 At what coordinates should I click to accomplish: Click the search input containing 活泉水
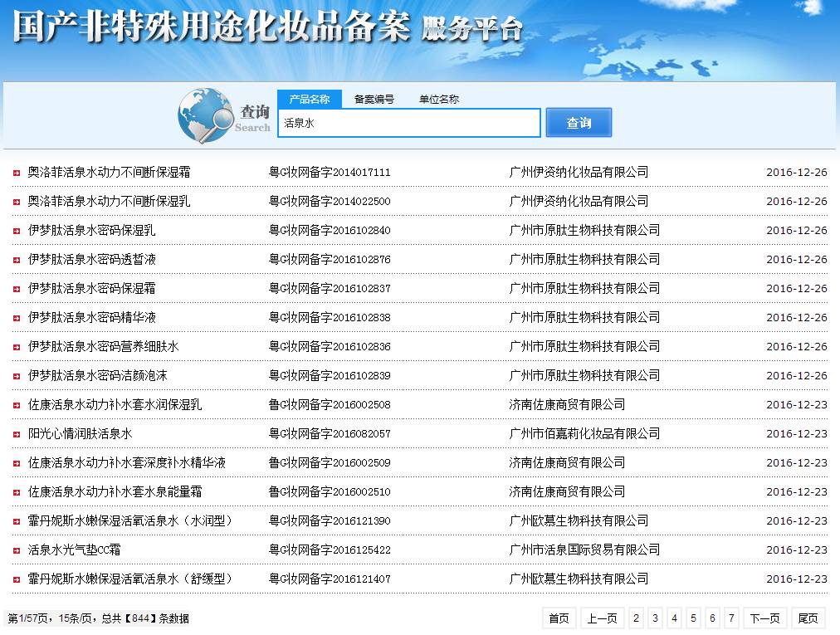click(408, 123)
